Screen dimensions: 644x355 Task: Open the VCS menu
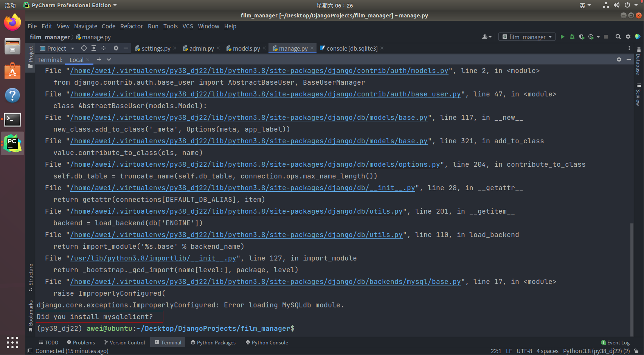pyautogui.click(x=188, y=26)
